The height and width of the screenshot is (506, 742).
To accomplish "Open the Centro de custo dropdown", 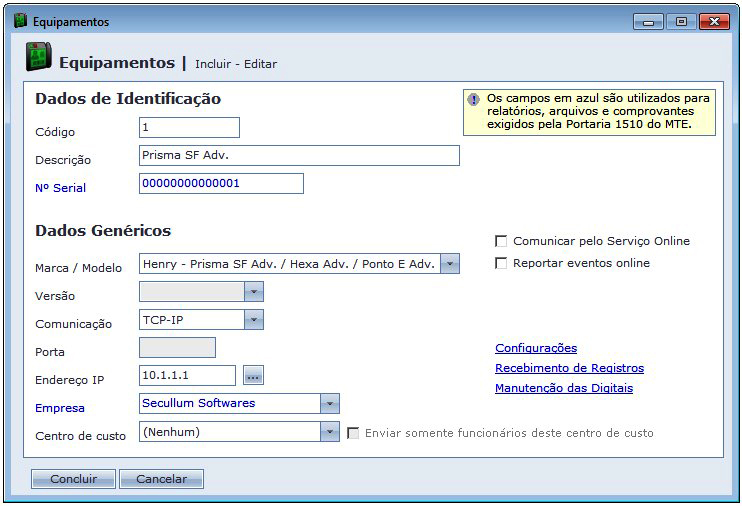I will [330, 432].
